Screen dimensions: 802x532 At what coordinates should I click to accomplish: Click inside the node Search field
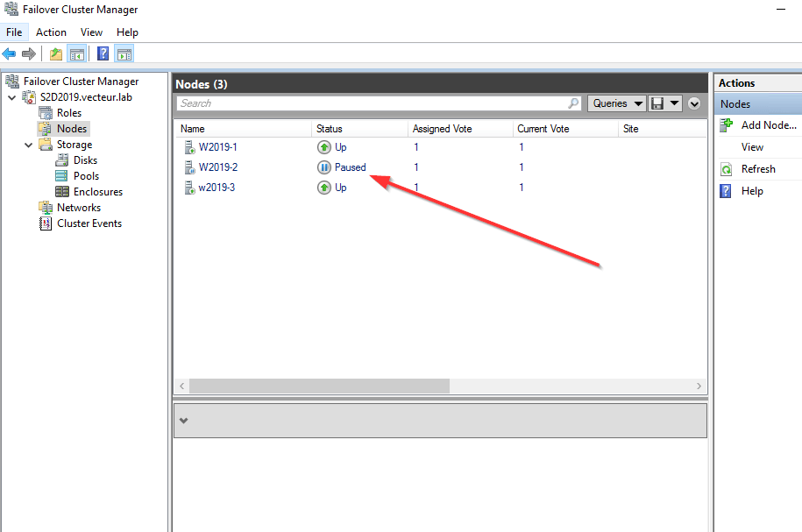pos(368,103)
